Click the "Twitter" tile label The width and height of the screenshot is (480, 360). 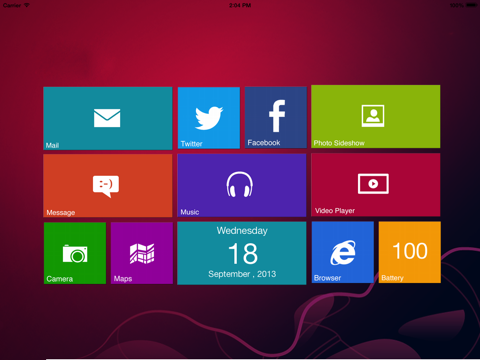tap(191, 144)
